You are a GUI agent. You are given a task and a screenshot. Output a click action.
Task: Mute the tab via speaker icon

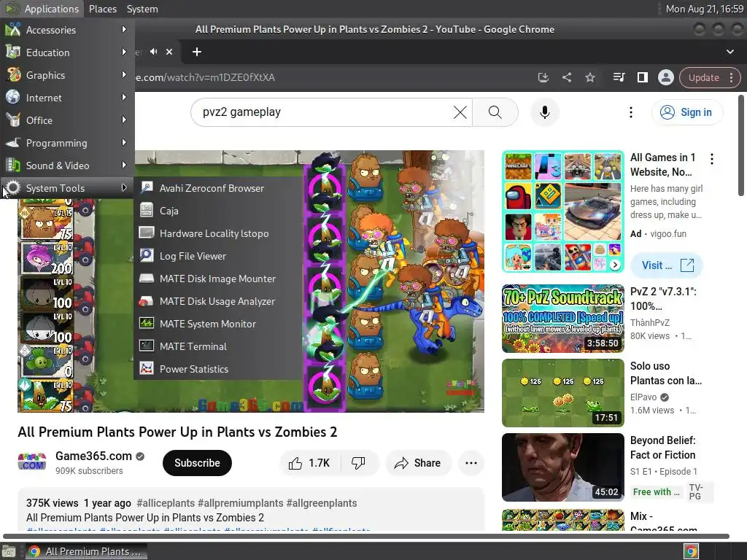point(153,52)
